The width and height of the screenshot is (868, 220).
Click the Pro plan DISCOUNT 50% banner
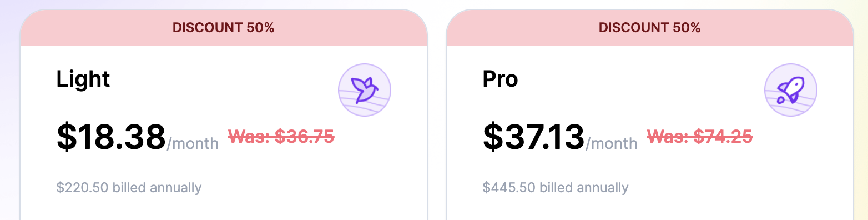click(x=650, y=27)
